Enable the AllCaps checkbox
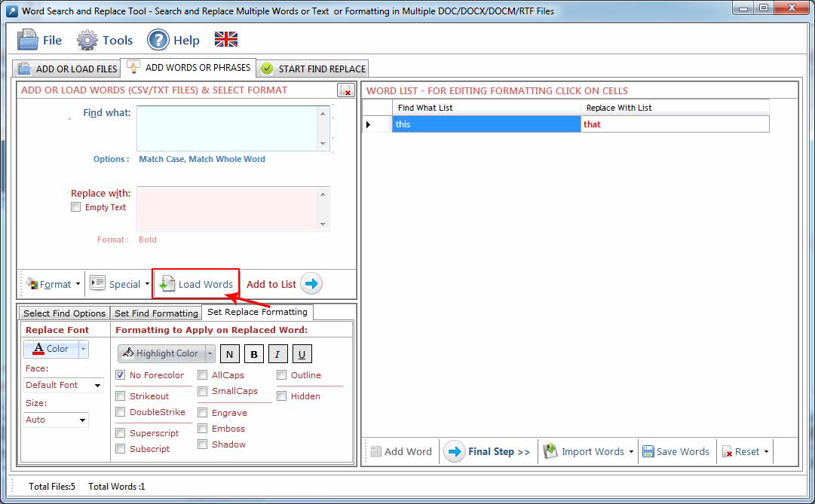Viewport: 815px width, 504px height. [x=203, y=375]
